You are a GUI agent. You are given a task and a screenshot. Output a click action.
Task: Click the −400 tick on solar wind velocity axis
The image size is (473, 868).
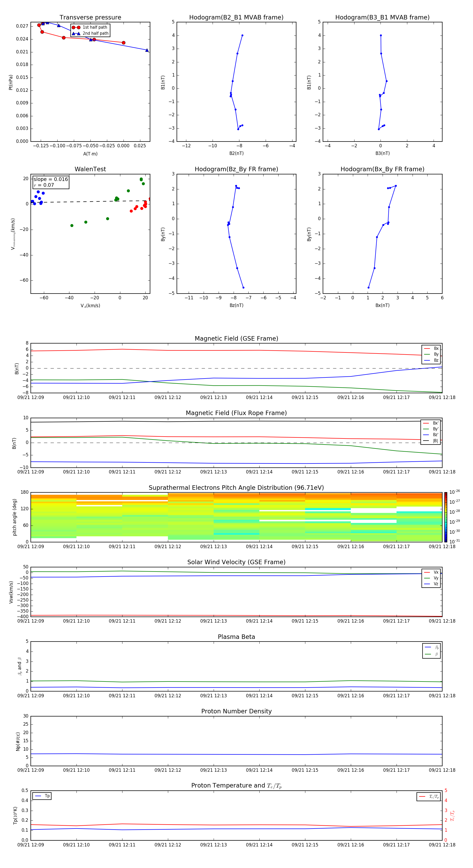click(23, 617)
